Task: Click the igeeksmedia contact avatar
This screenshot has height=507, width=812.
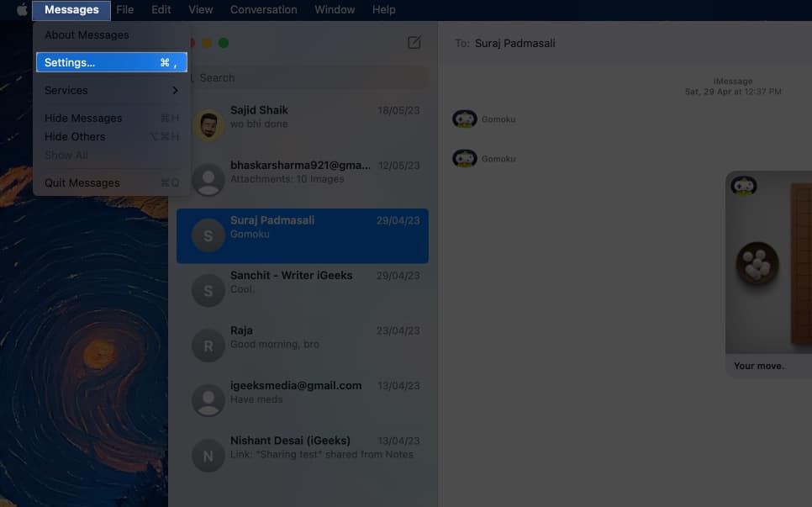Action: [208, 400]
